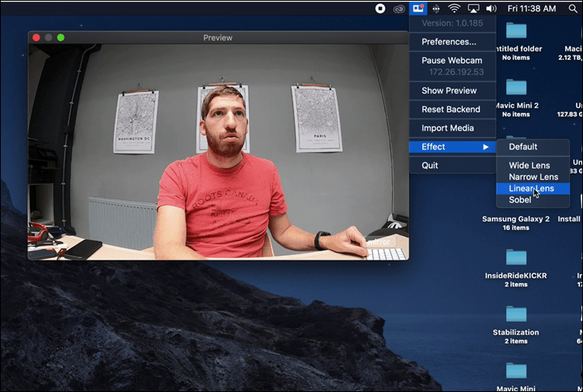Screen dimensions: 583x392
Task: Select Reset Backend menu item
Action: coord(452,109)
